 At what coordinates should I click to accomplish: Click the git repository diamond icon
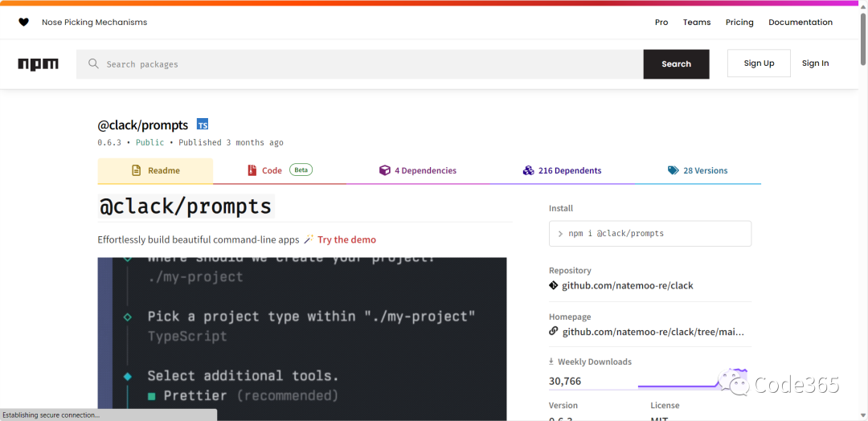(x=553, y=285)
